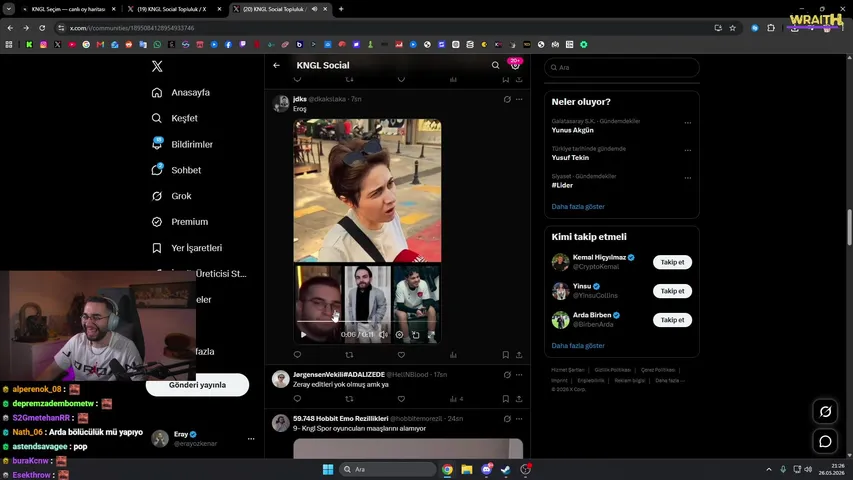The image size is (853, 480).
Task: Reply to the jdks video post
Action: (297, 355)
